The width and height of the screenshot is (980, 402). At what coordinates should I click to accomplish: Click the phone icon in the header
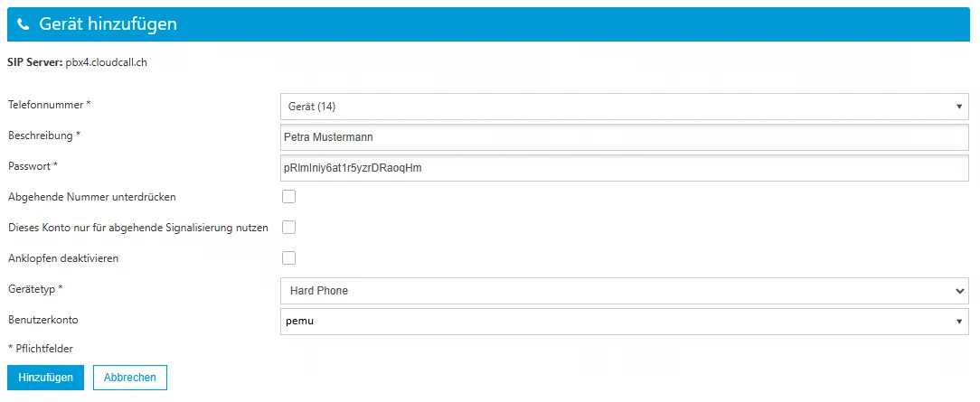click(24, 25)
